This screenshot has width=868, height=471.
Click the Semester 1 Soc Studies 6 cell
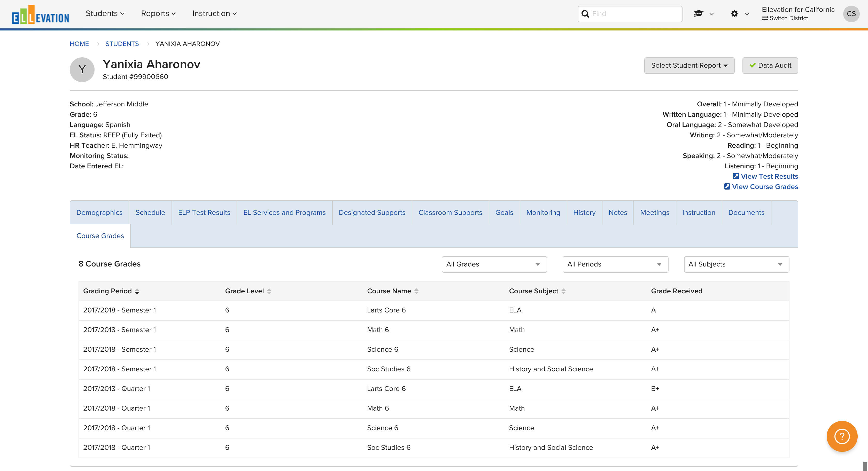pyautogui.click(x=389, y=369)
